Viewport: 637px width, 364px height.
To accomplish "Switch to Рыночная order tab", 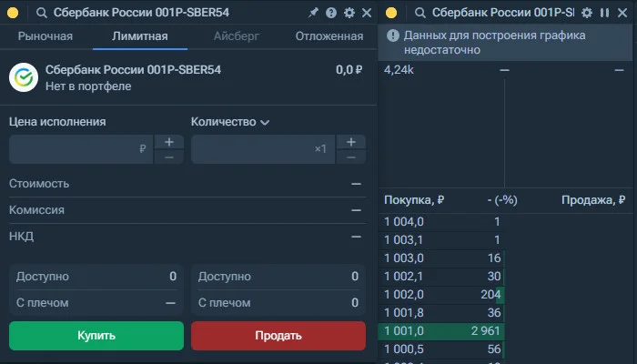I will click(45, 36).
